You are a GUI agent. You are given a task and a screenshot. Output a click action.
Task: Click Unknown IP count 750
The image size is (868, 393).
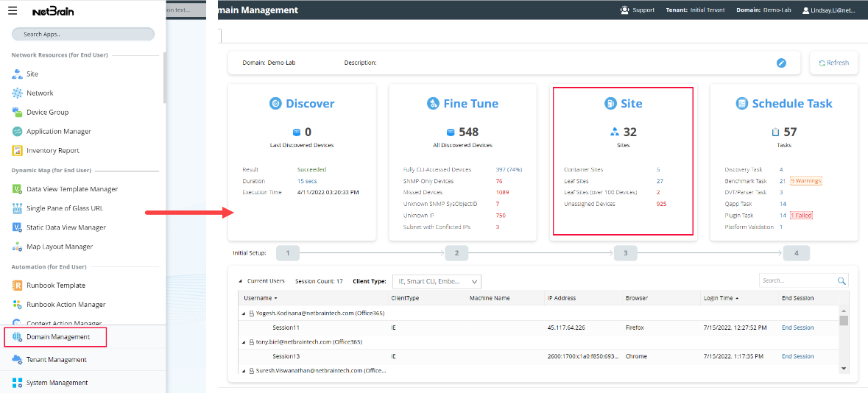point(501,216)
